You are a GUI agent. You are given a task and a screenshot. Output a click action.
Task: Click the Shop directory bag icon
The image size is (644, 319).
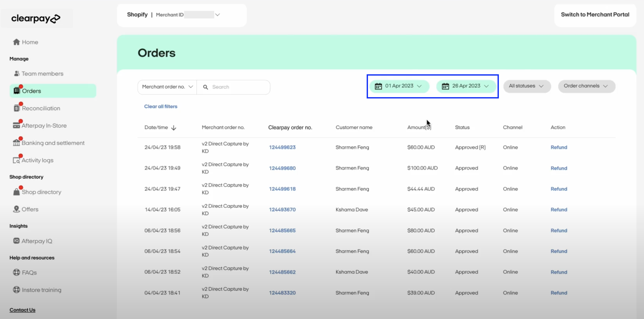click(x=16, y=192)
